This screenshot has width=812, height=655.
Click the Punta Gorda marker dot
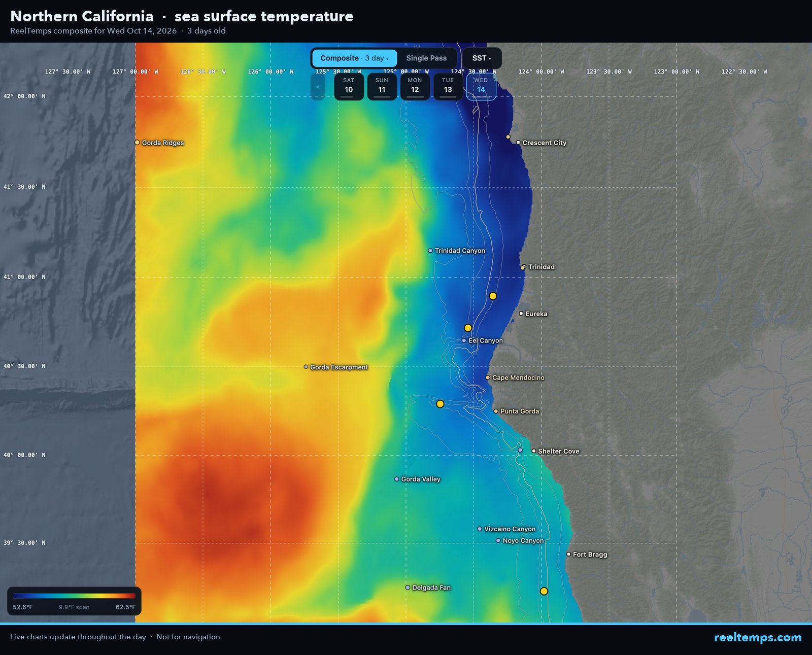point(496,411)
